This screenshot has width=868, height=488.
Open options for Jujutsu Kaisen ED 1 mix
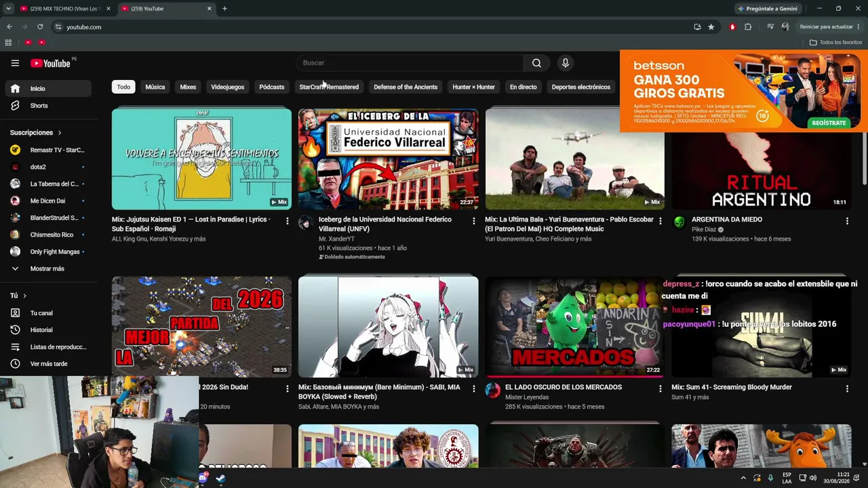click(288, 221)
